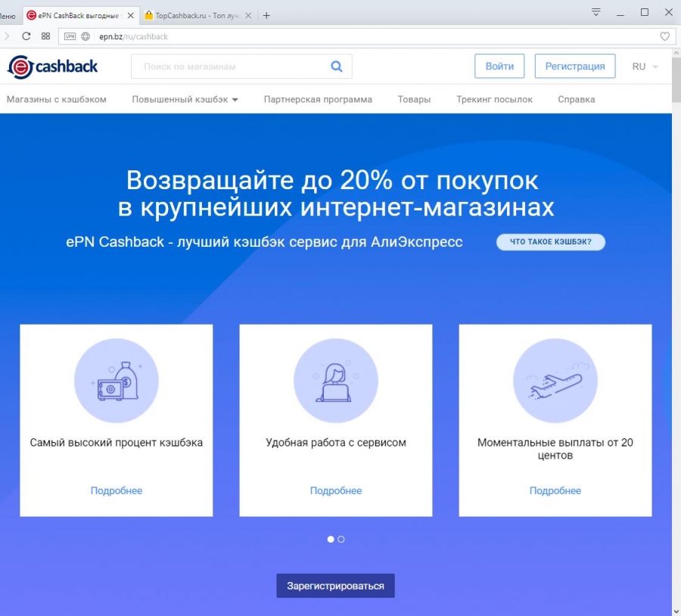The height and width of the screenshot is (616, 681).
Task: Open Подробнее under Моментальные выплаты
Action: coord(555,490)
